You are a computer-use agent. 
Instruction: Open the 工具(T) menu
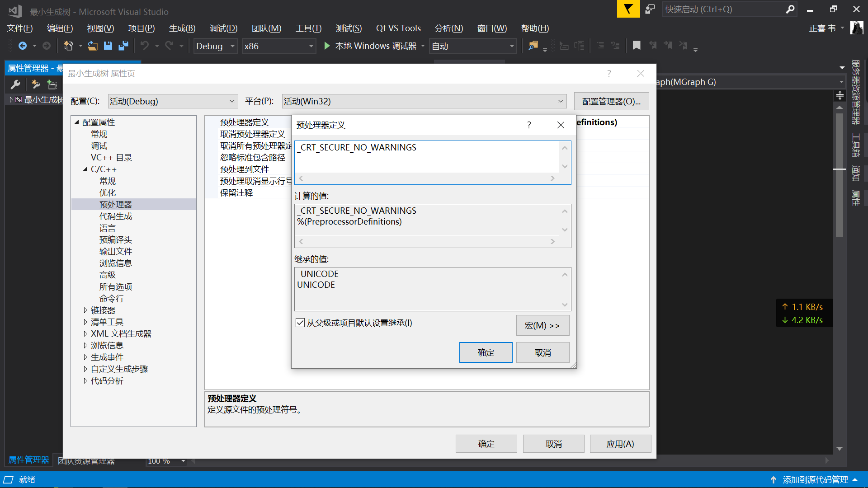click(x=308, y=28)
